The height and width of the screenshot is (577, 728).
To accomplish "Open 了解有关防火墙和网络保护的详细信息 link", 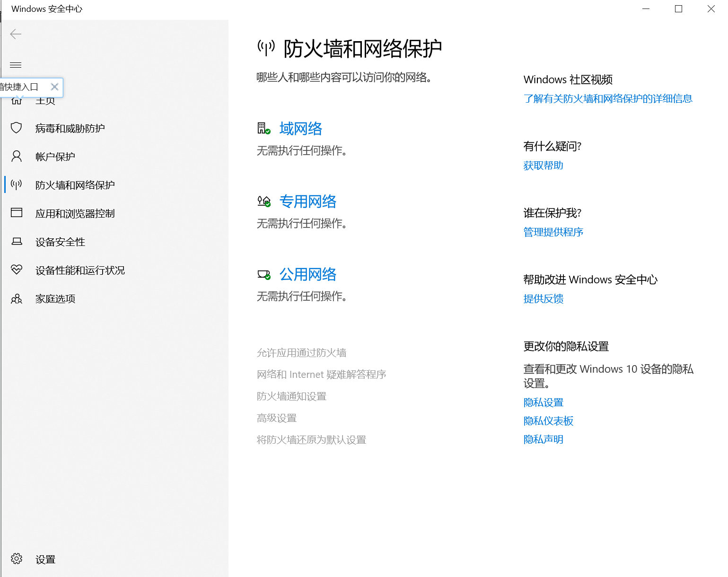I will point(608,98).
